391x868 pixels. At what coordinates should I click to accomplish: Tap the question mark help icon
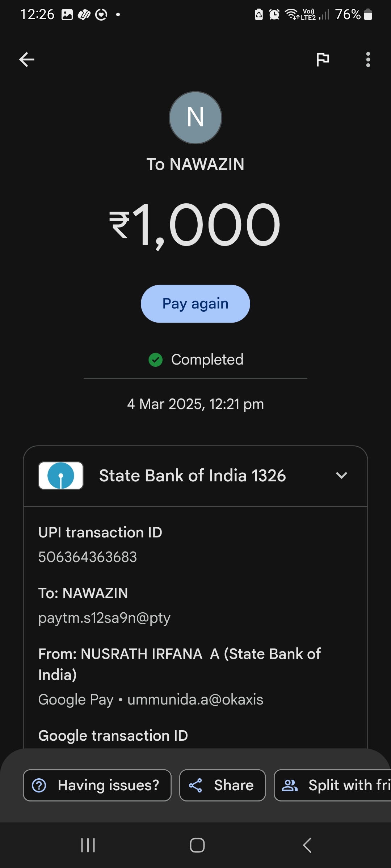(39, 785)
